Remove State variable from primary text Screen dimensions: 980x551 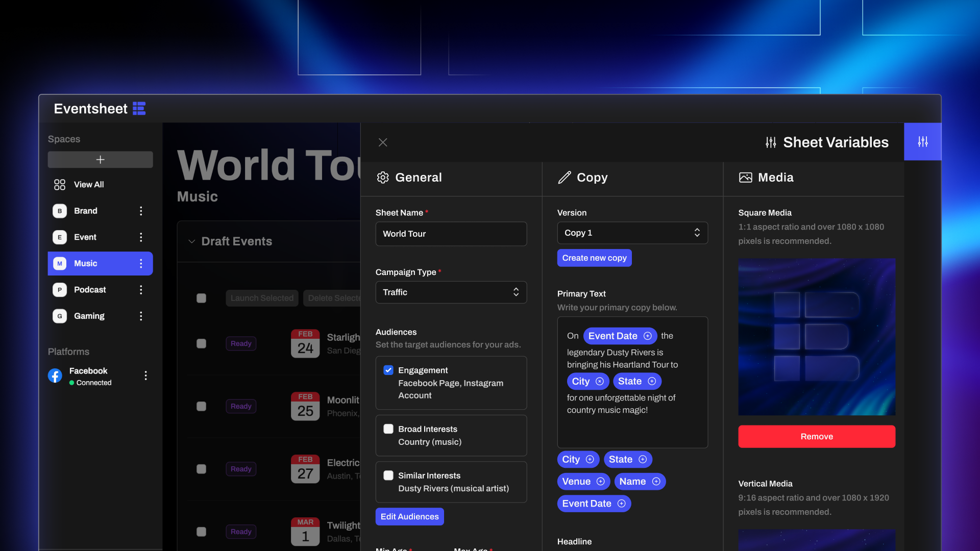(x=652, y=382)
